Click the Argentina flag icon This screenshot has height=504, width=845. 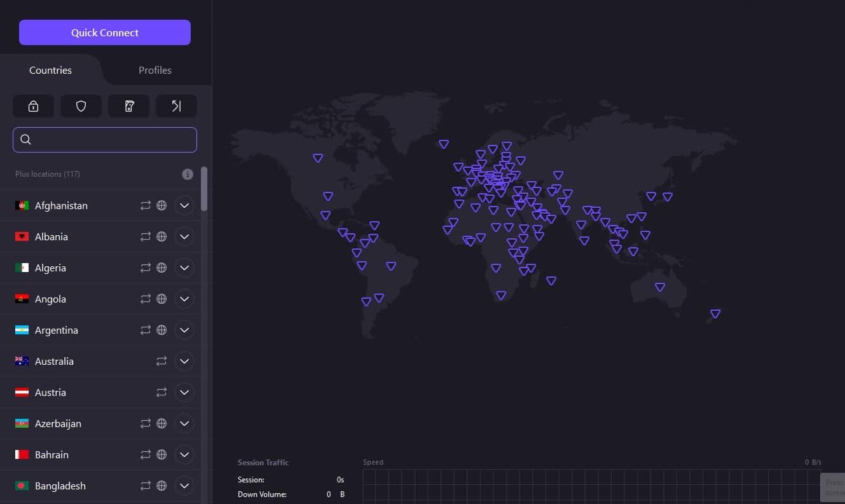click(22, 330)
